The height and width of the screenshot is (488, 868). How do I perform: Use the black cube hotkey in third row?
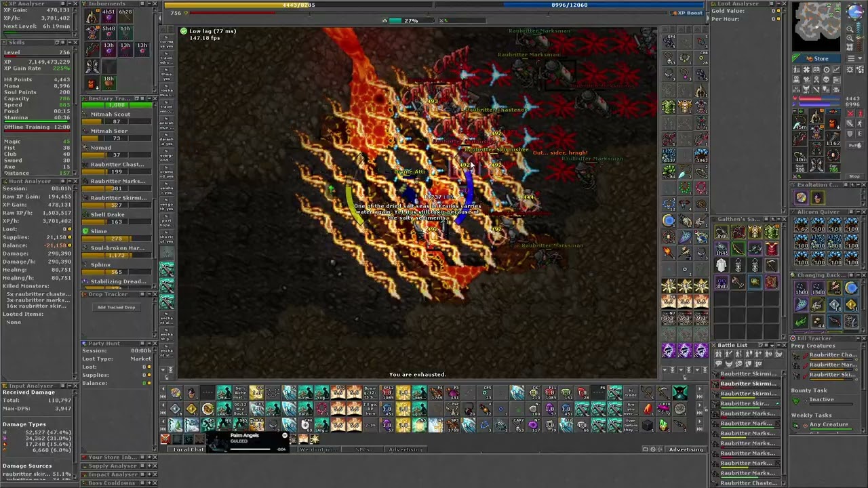[x=648, y=426]
